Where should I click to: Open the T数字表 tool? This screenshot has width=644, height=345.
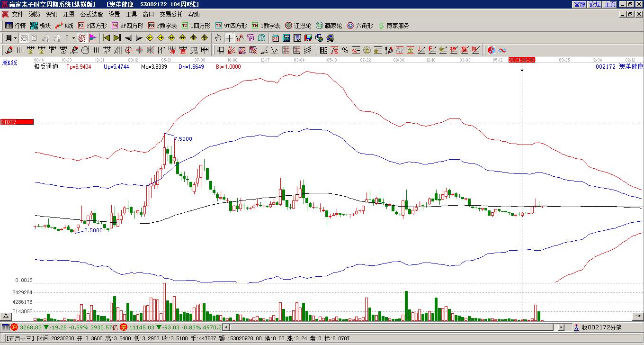(266, 26)
